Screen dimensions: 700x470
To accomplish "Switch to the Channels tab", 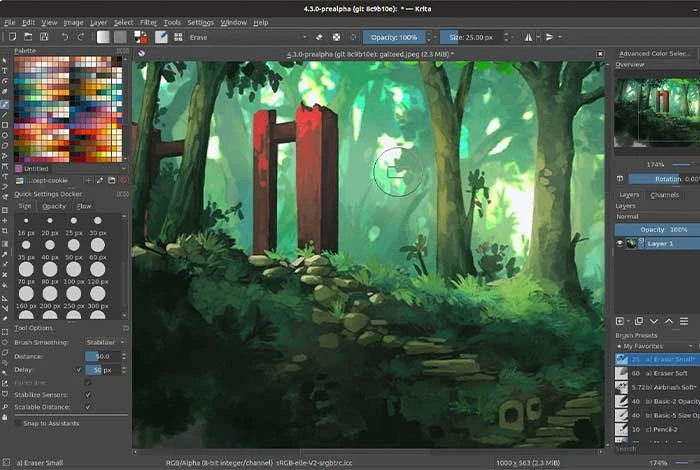I will [x=664, y=194].
